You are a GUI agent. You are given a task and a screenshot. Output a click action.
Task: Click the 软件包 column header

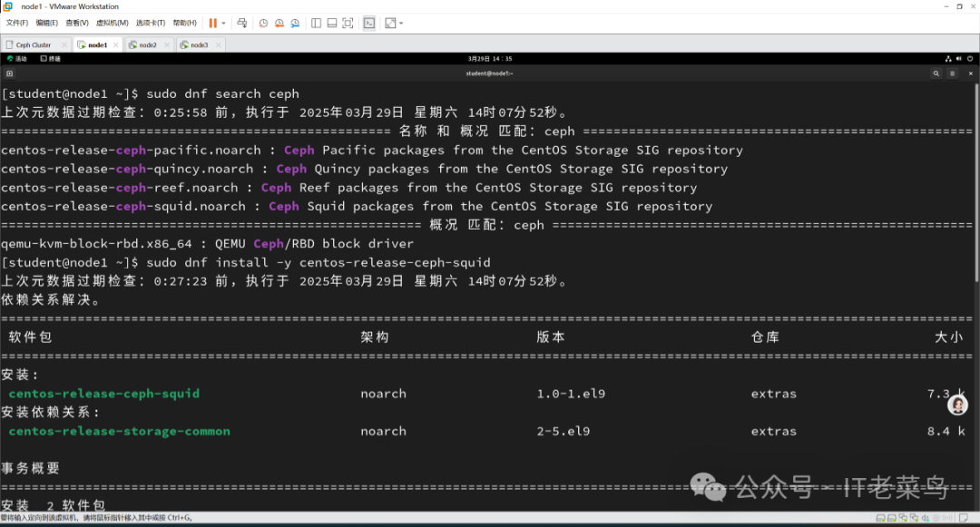[x=30, y=337]
